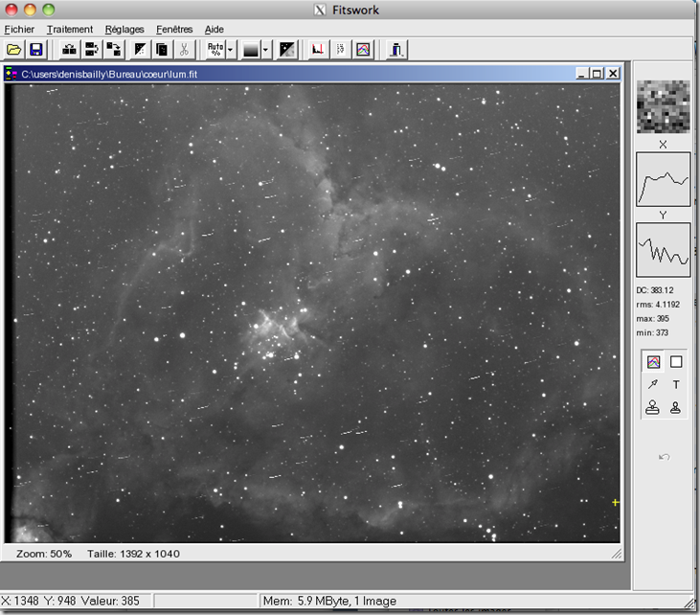Image resolution: width=700 pixels, height=615 pixels.
Task: Click the yellow minimize button of Fitswork
Action: (x=30, y=10)
